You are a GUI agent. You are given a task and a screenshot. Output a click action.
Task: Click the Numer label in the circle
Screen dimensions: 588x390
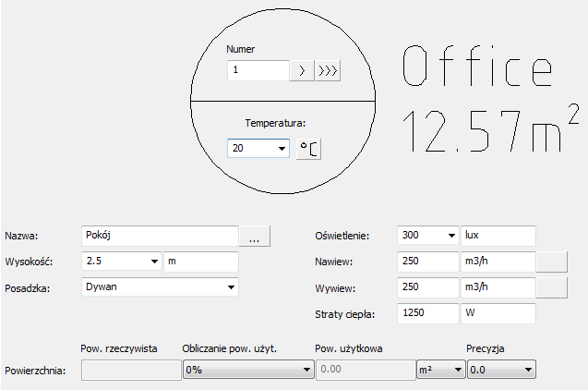pos(240,49)
